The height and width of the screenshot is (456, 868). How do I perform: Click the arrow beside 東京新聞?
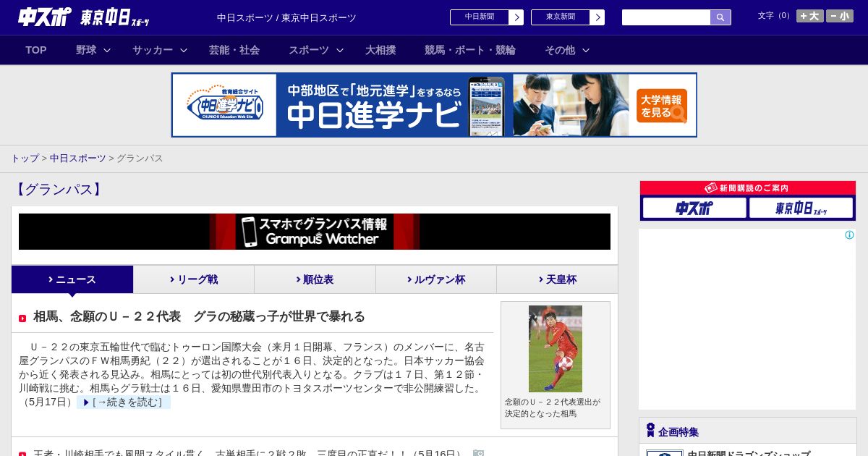coord(597,17)
